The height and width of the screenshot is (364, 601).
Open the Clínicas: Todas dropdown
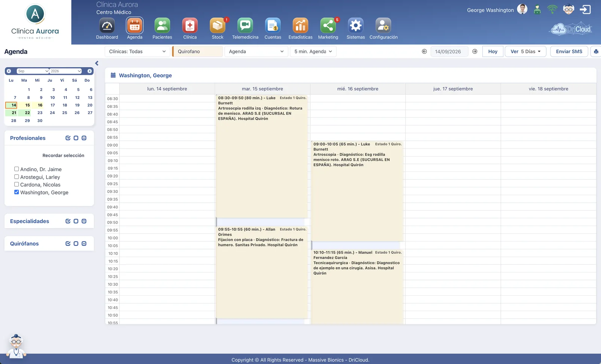point(137,51)
